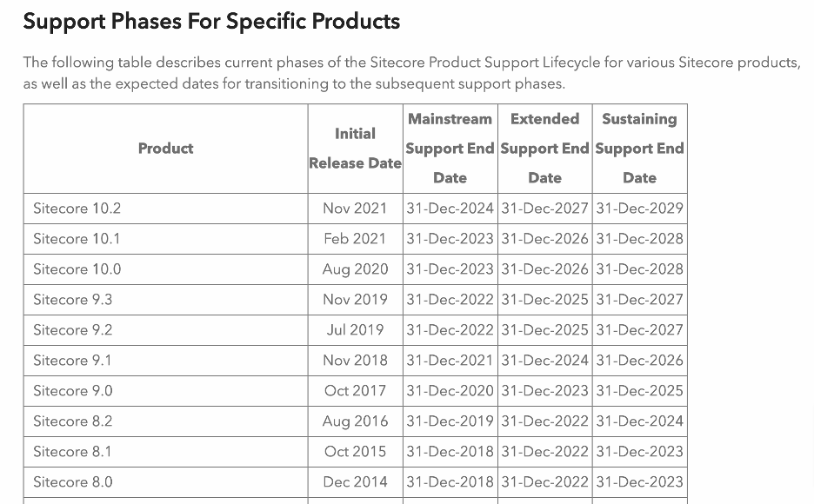This screenshot has height=504, width=814.
Task: Click the Mainstream Support End Date header
Action: click(450, 149)
